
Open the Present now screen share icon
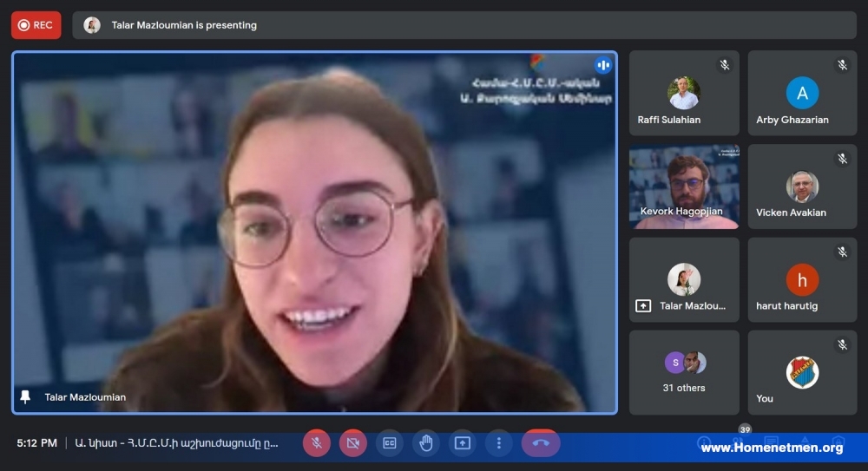pos(463,442)
